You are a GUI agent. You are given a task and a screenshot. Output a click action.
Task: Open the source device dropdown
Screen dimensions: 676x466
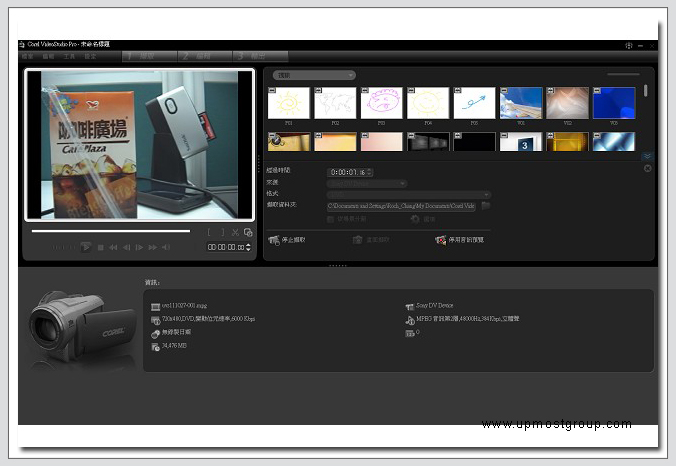tap(366, 183)
